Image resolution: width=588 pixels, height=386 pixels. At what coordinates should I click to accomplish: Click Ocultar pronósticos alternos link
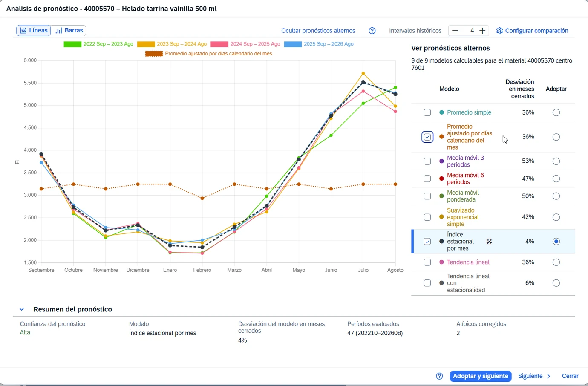click(x=318, y=31)
